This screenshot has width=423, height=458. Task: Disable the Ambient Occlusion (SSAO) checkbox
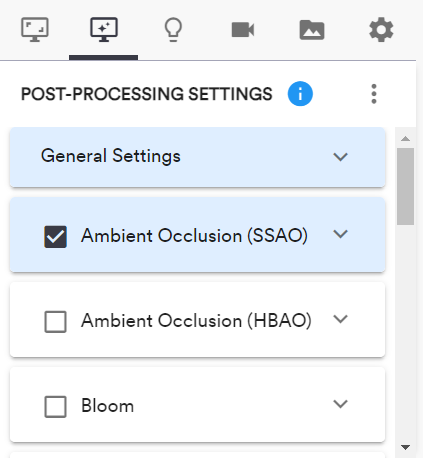click(55, 237)
